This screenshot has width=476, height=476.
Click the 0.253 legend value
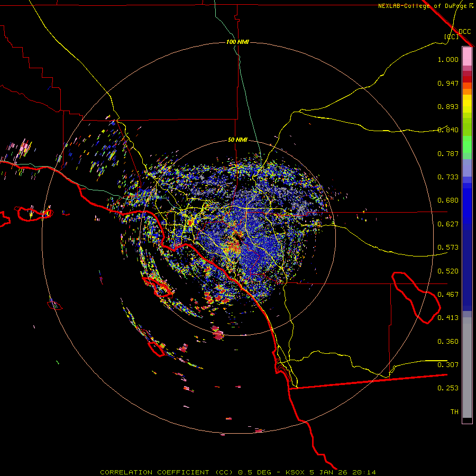(448, 388)
